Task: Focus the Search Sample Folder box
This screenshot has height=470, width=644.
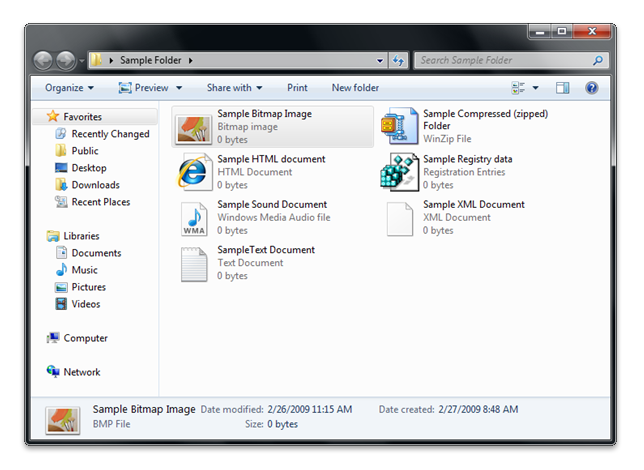Action: [511, 60]
